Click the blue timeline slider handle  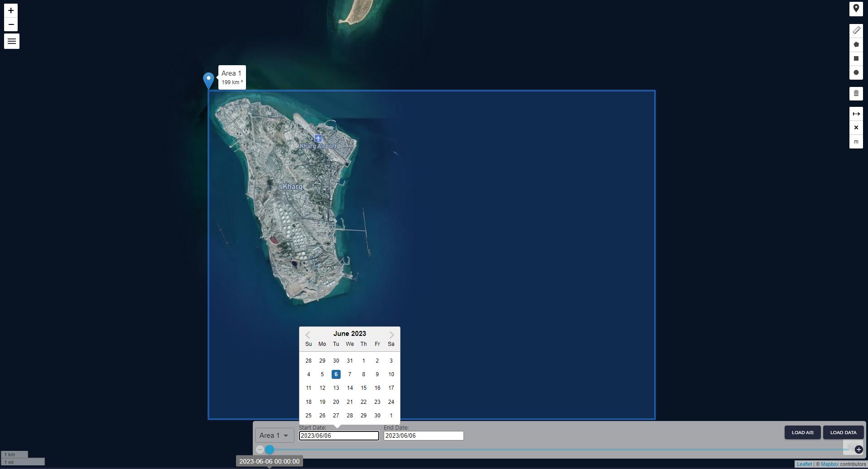pos(270,450)
